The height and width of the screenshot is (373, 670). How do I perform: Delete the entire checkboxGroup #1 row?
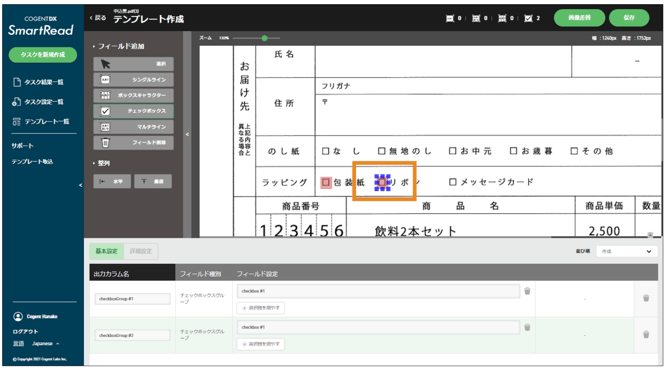tap(646, 298)
